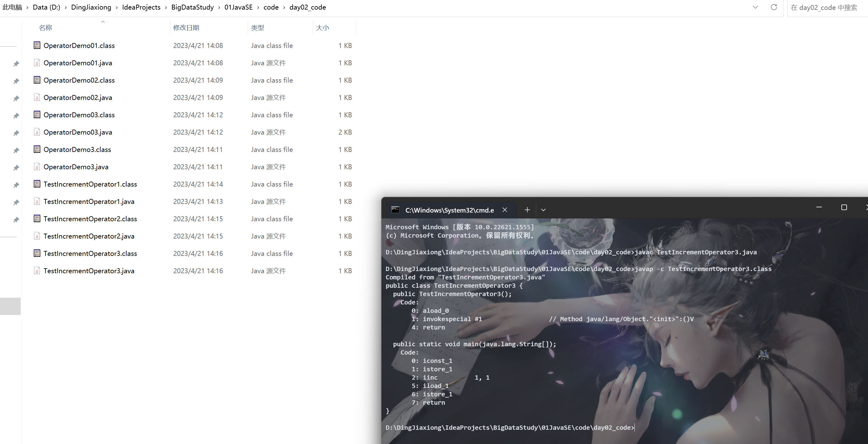Click the 大小 size column header
This screenshot has height=444, width=868.
[322, 28]
